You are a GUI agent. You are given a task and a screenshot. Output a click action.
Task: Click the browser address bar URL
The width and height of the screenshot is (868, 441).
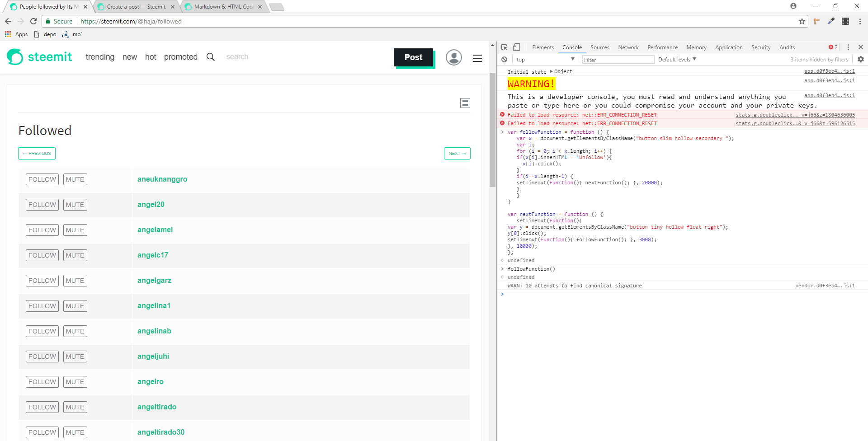click(x=131, y=21)
